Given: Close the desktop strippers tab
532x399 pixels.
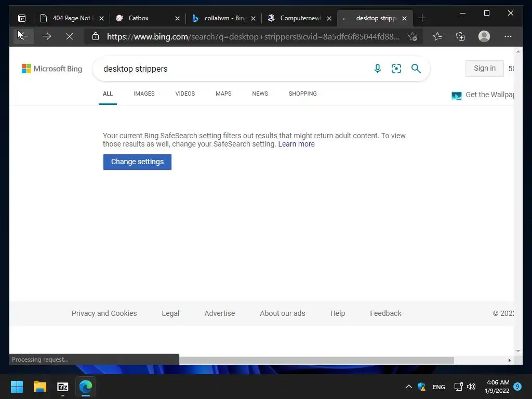Looking at the screenshot, I should click(404, 18).
